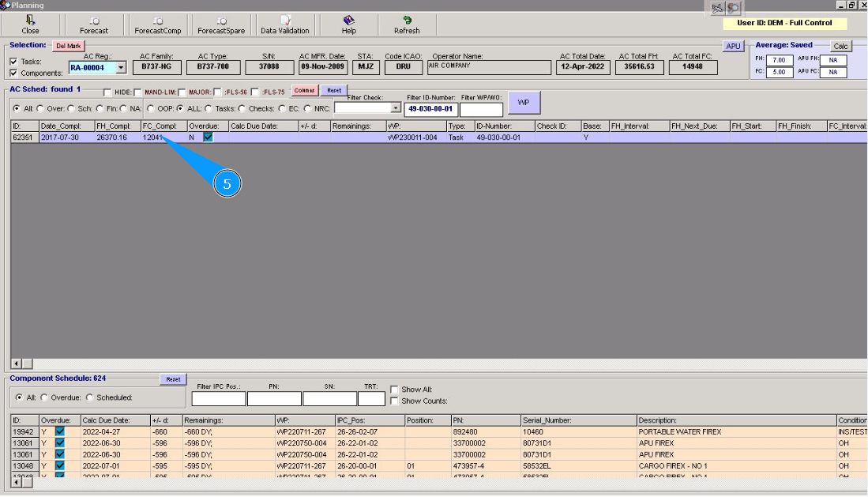Open the Filter Check dropdown
The height and width of the screenshot is (497, 868).
[396, 108]
